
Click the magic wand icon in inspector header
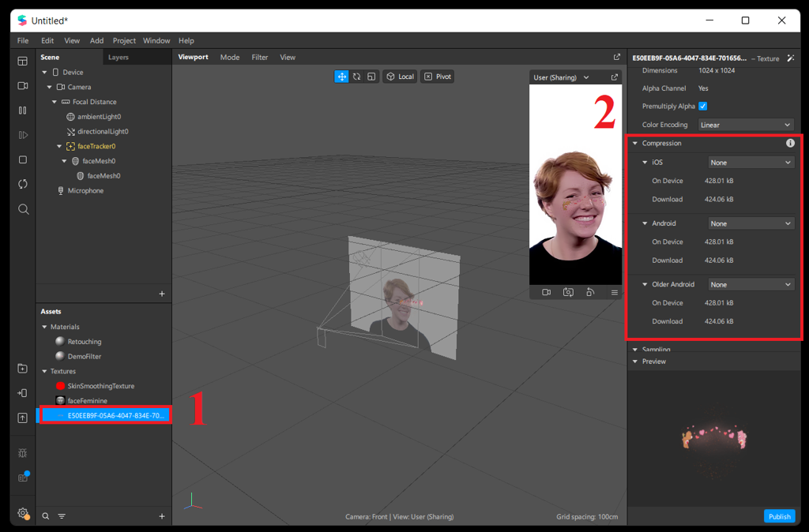tap(790, 58)
